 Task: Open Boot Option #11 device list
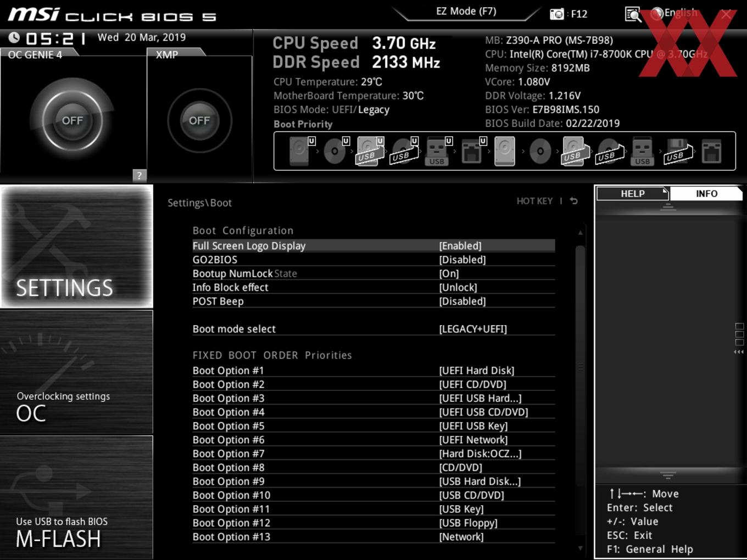point(374,509)
